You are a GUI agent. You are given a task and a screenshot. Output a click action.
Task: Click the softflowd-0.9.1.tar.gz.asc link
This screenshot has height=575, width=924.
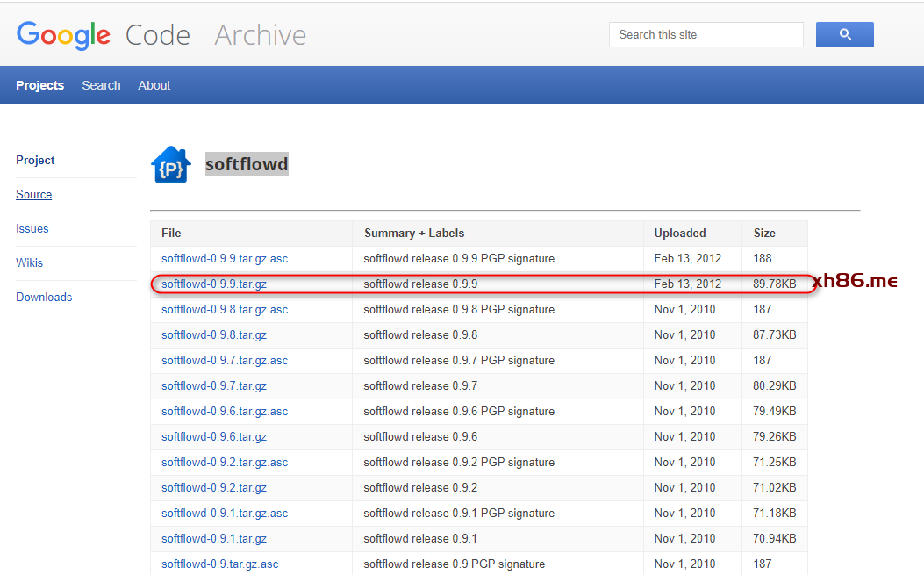coord(225,514)
